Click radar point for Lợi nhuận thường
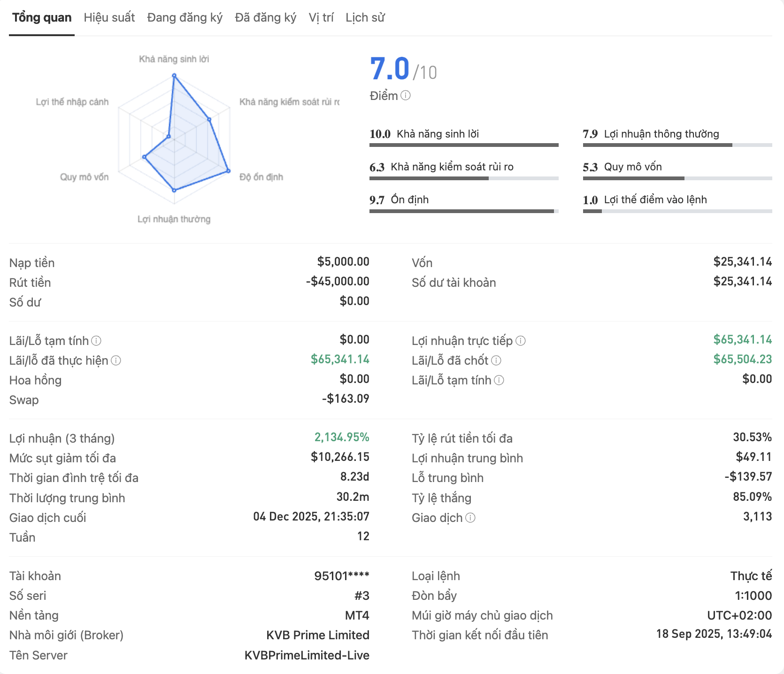The image size is (784, 674). 174,190
